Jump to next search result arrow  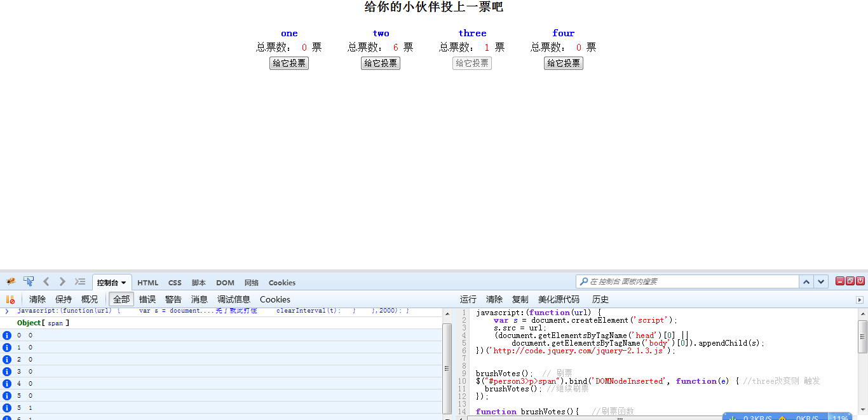click(821, 281)
